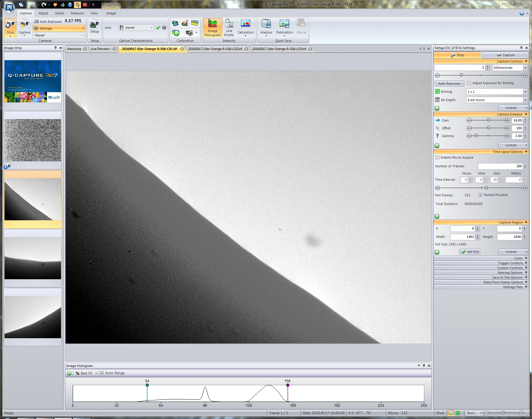
Task: Click the ruler calibration icon
Action: click(x=195, y=23)
